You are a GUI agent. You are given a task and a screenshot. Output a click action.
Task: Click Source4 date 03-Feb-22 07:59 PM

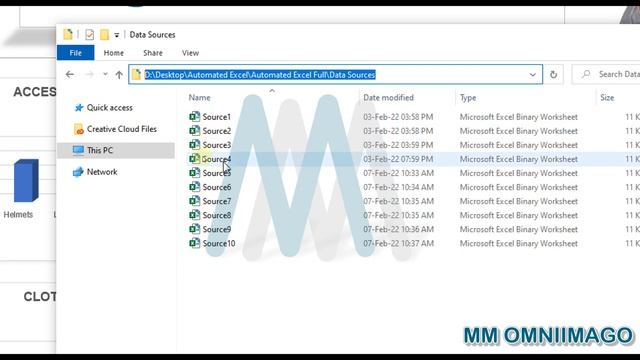pos(398,159)
